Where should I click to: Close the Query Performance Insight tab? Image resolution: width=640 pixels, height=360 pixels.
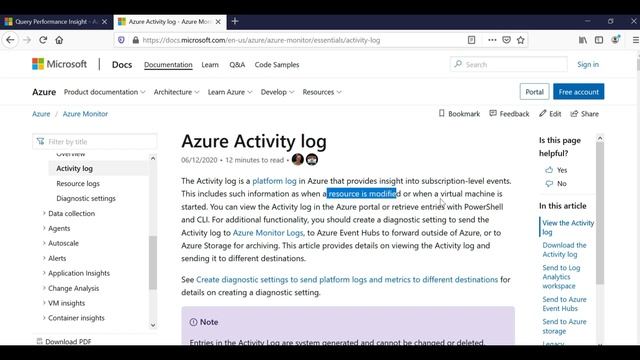(x=104, y=22)
